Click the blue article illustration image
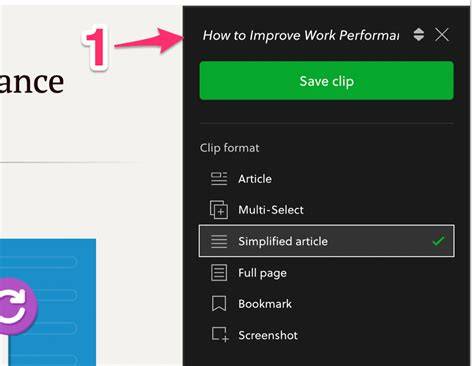Viewport: 474px width, 366px height. 48,302
